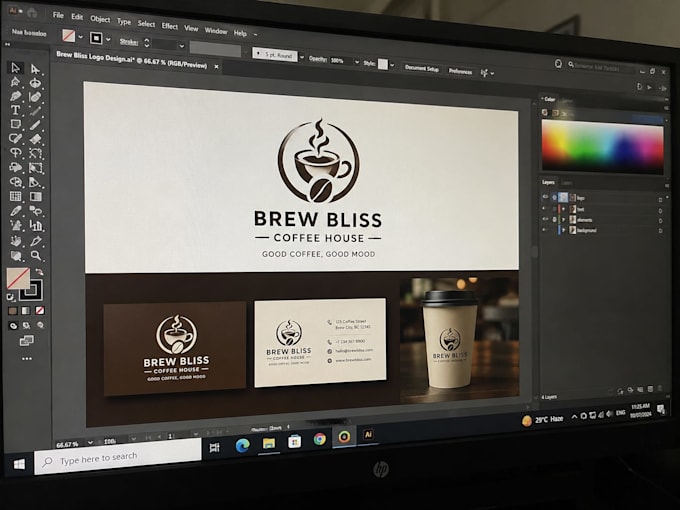Click the target circle of the logo layer
This screenshot has width=680, height=510.
[660, 200]
